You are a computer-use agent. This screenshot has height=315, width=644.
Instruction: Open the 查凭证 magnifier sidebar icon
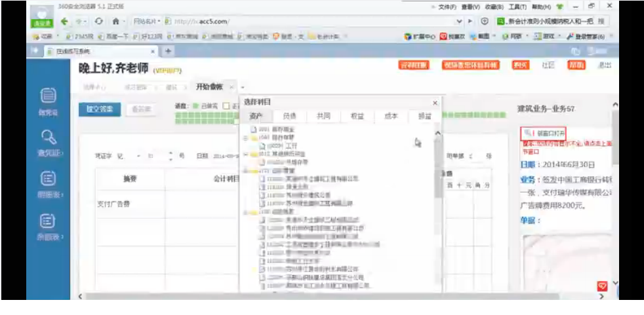pyautogui.click(x=49, y=138)
